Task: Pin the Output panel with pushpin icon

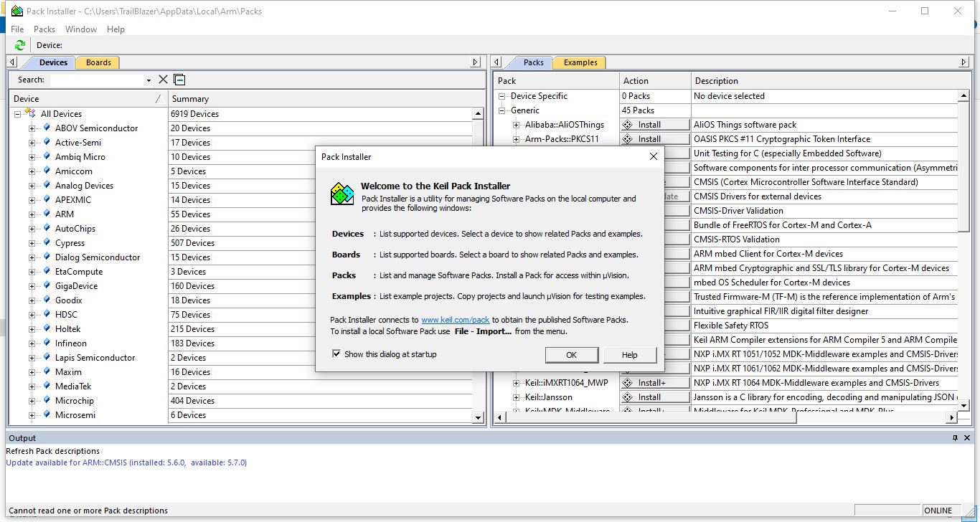Action: point(955,437)
